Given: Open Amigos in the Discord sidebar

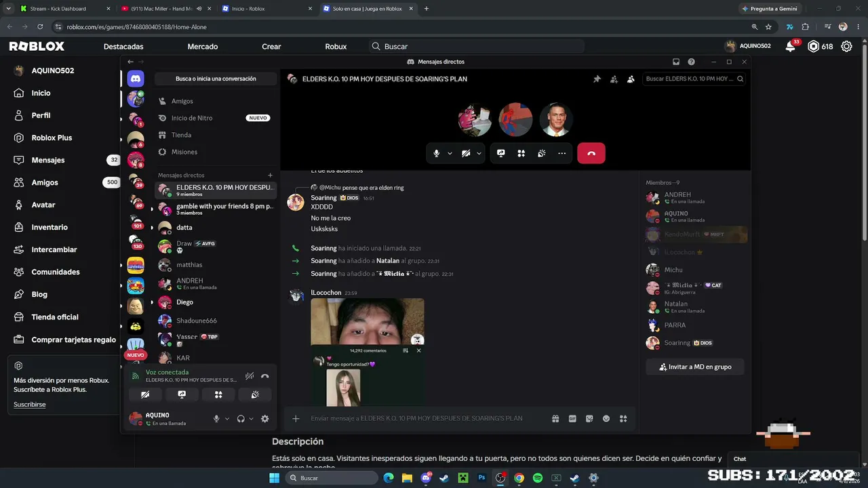Looking at the screenshot, I should coord(216,101).
